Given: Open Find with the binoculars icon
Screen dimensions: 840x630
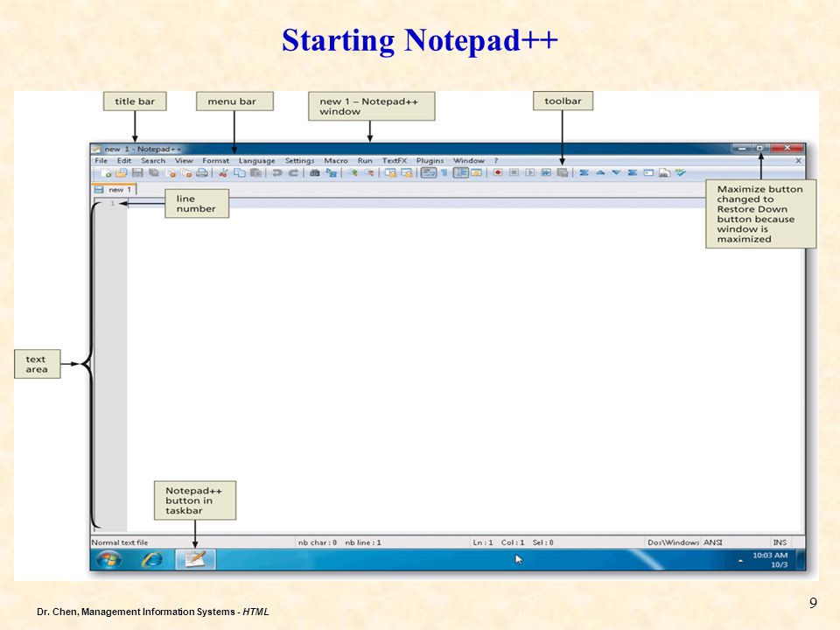Looking at the screenshot, I should [315, 173].
